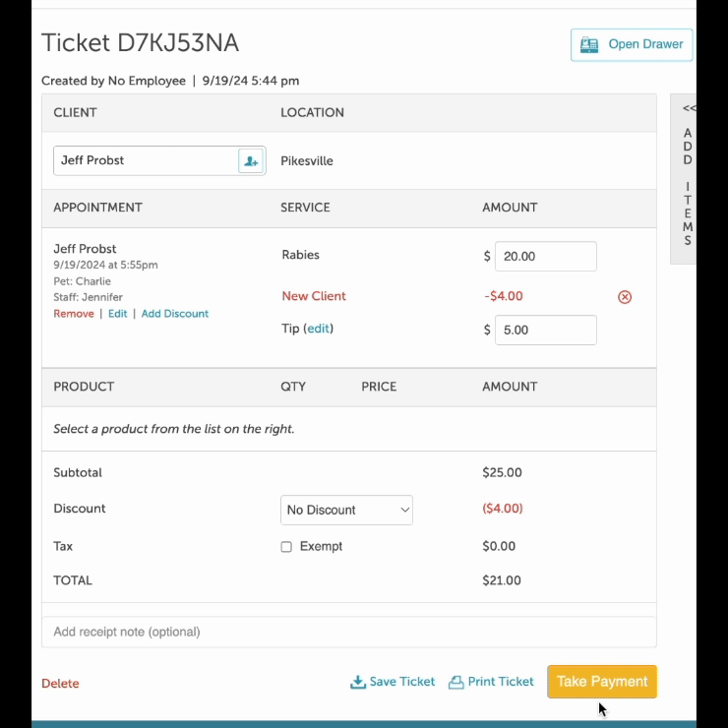This screenshot has height=728, width=728.
Task: Click the cash register icon in Open Drawer
Action: (589, 44)
